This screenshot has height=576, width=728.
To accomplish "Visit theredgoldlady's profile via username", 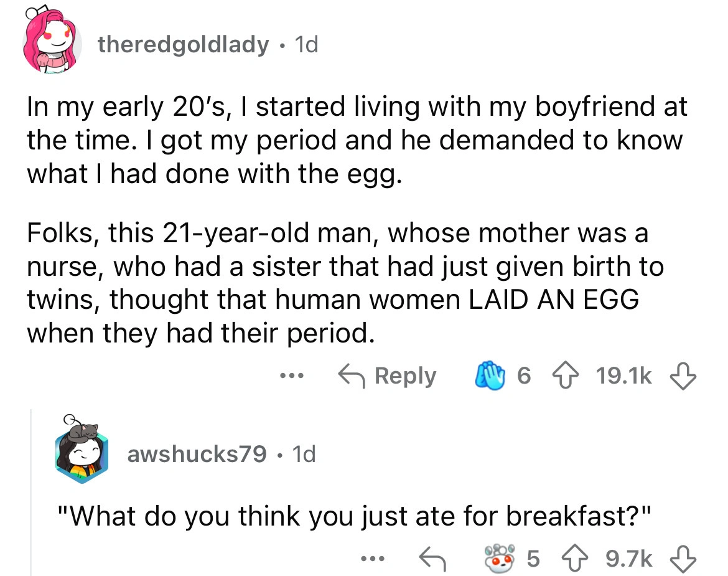I will [x=184, y=45].
